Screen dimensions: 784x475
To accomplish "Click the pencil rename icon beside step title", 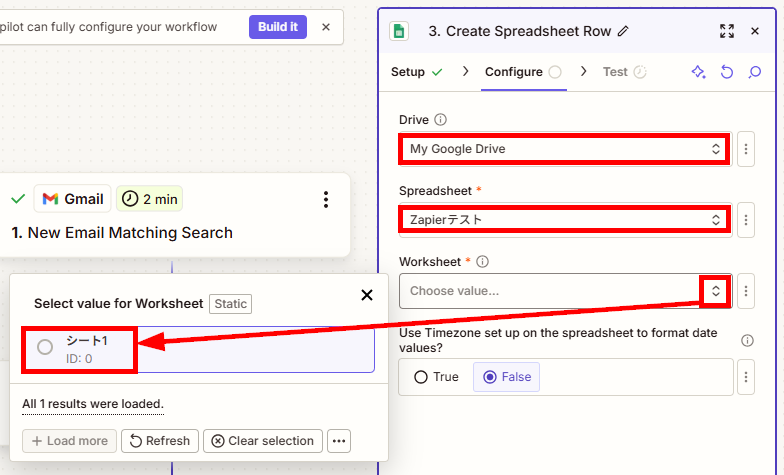I will 622,32.
